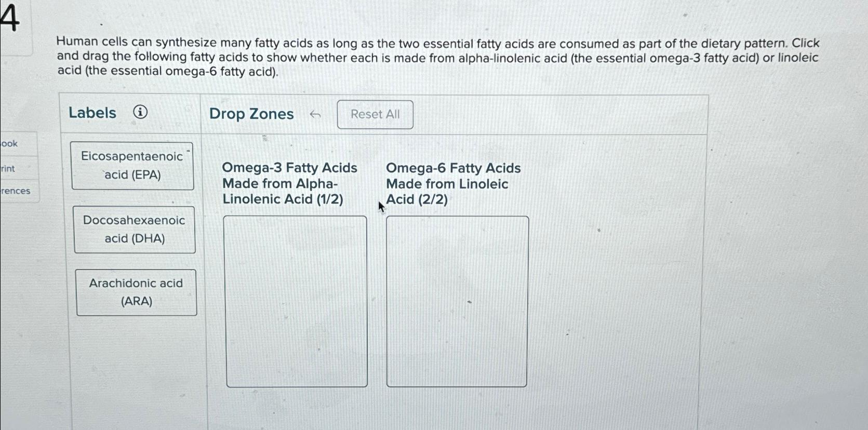The width and height of the screenshot is (868, 430).
Task: Click the undo arrow beside Drop Zones
Action: tap(315, 114)
